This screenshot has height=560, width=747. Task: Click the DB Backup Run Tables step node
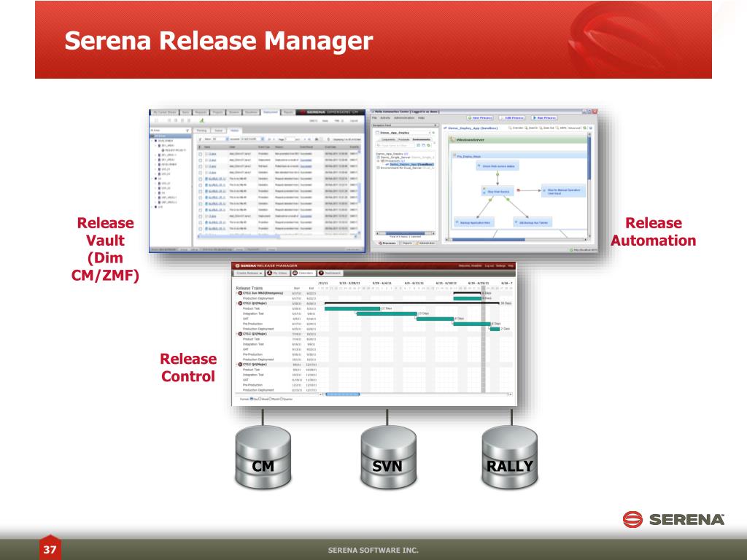tap(533, 222)
